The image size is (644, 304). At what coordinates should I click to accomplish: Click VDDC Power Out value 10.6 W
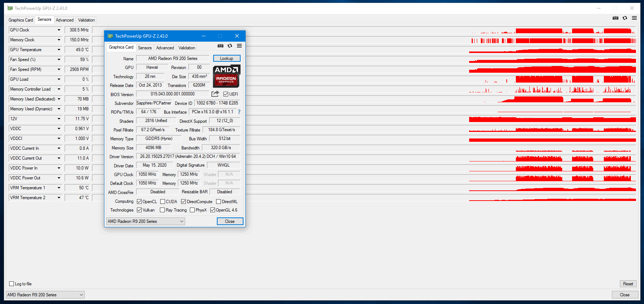[77, 178]
